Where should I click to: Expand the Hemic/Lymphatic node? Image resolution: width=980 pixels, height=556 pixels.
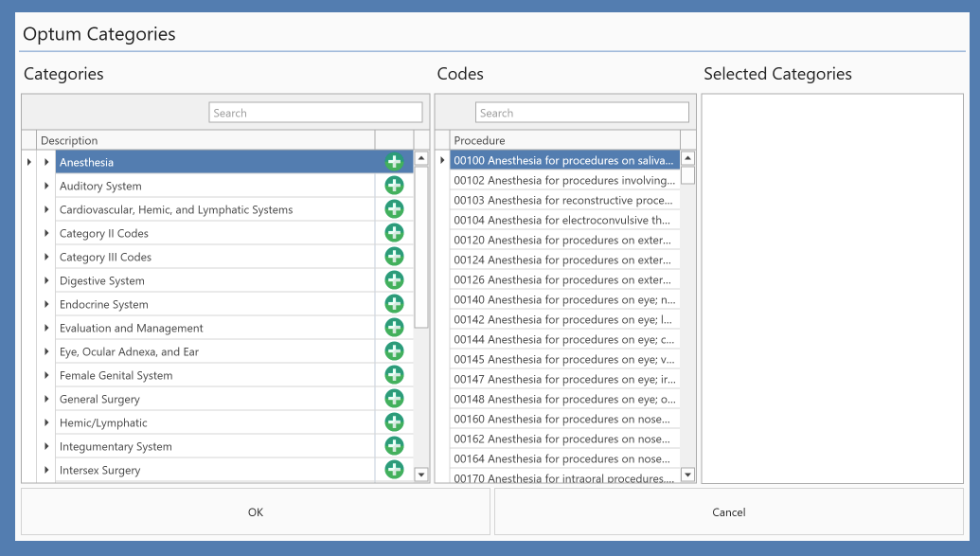[x=47, y=422]
